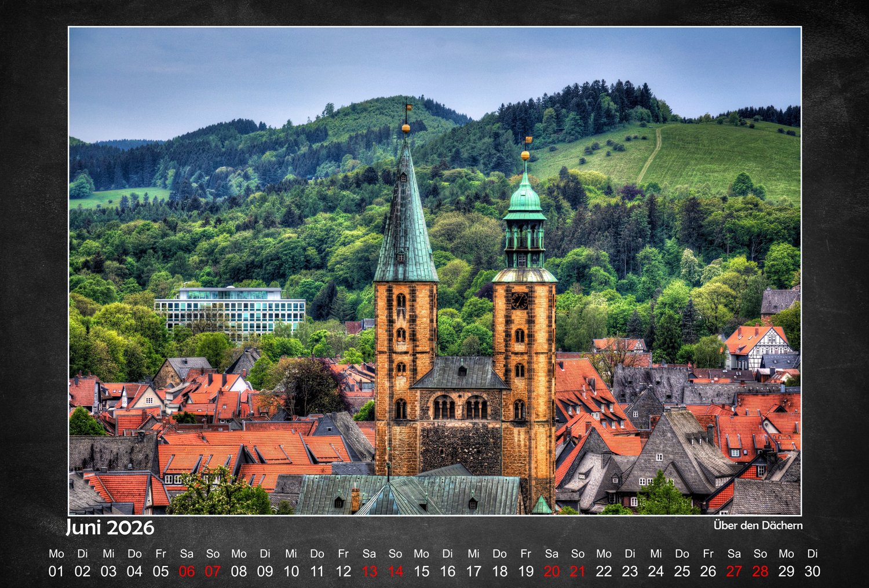Open the Goslar church towers photo
This screenshot has height=588, width=869.
(x=435, y=271)
